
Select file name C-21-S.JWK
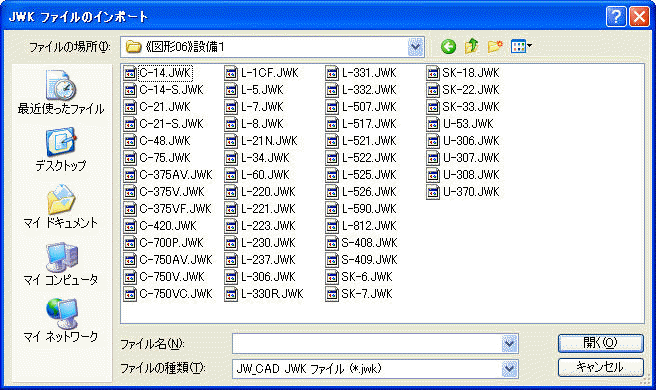[172, 124]
